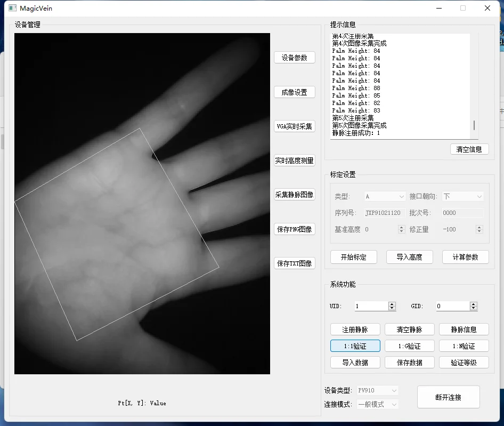Screen dimensions: 504x426
Task: Begin calibration using 开始标定
Action: 354,257
